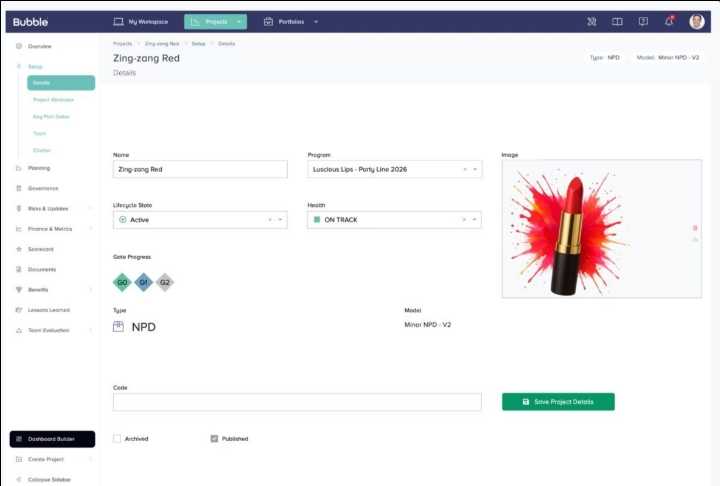Open the My Workspace menu
Viewport: 720px width, 486px height.
(141, 22)
